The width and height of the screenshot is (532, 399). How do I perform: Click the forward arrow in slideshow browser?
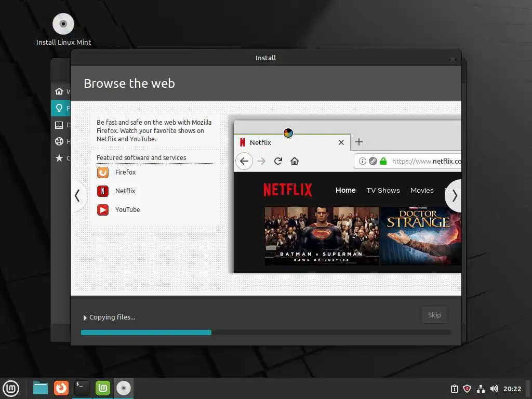pyautogui.click(x=261, y=161)
